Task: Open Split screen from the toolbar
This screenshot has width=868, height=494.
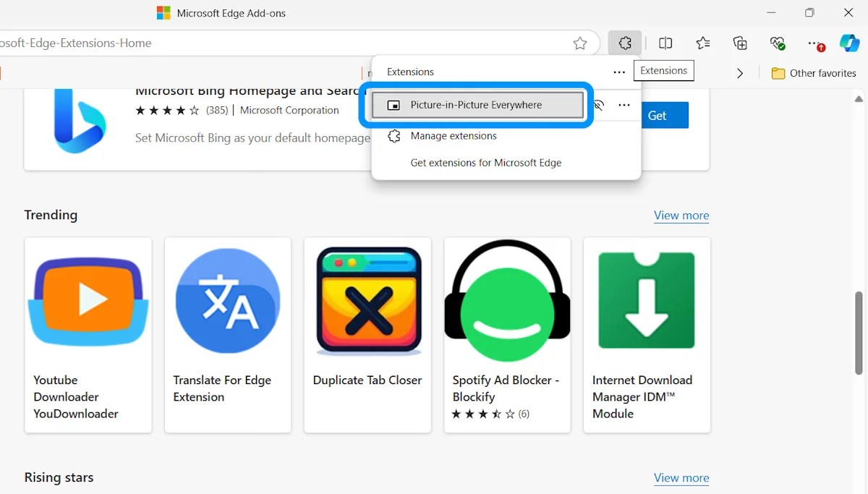Action: coord(665,43)
